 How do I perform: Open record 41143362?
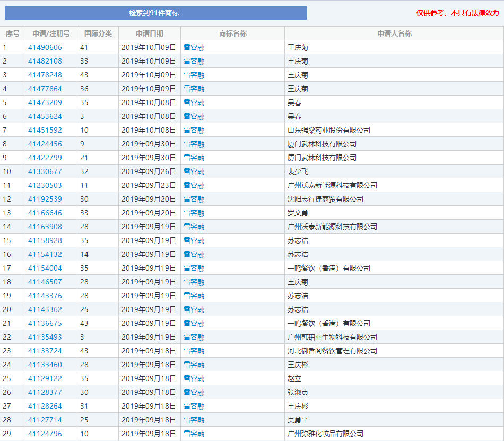(x=45, y=310)
